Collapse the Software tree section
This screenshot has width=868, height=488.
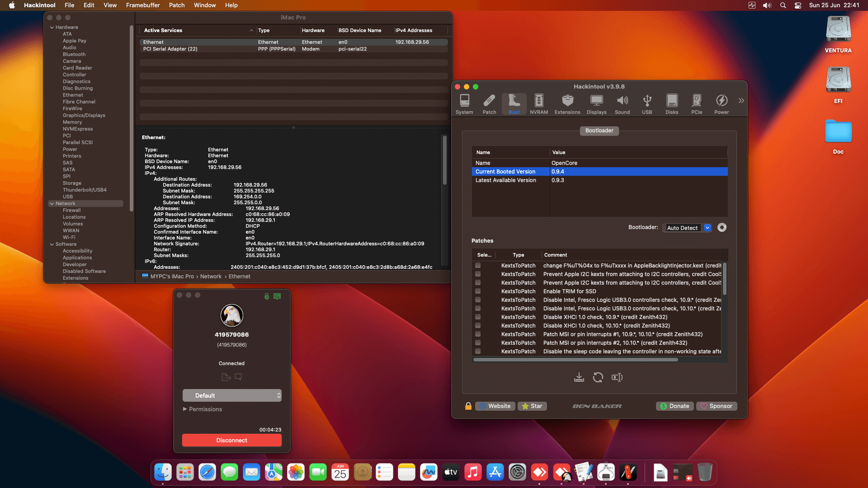(x=52, y=244)
